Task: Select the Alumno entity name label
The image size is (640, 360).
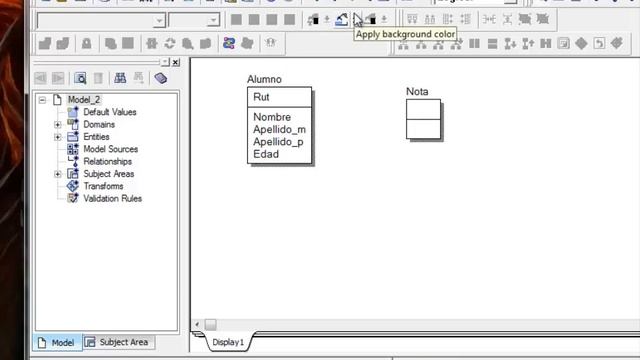Action: tap(264, 79)
